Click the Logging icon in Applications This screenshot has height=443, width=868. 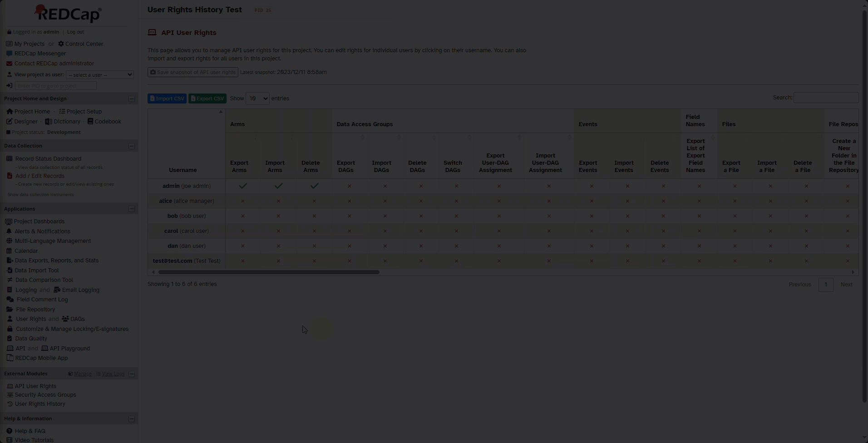10,290
